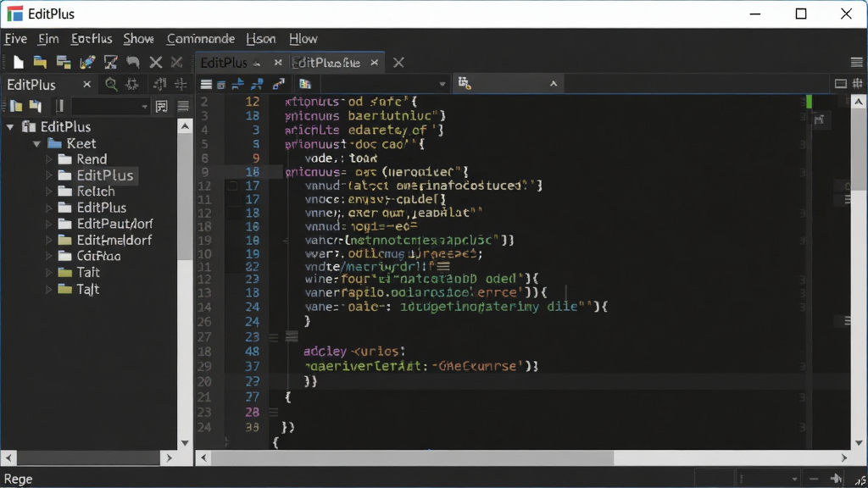Click the open folder toolbar icon
Screen dimensions: 868x488
click(40, 62)
